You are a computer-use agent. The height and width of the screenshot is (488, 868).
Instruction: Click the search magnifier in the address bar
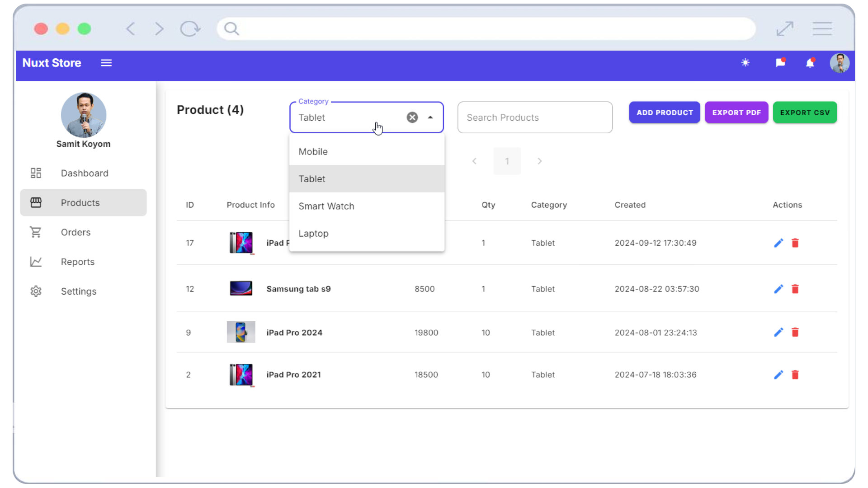click(231, 29)
